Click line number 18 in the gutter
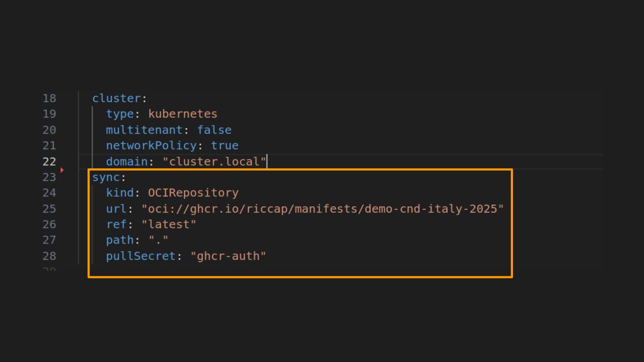Screen dimensions: 644x362 tap(49, 98)
